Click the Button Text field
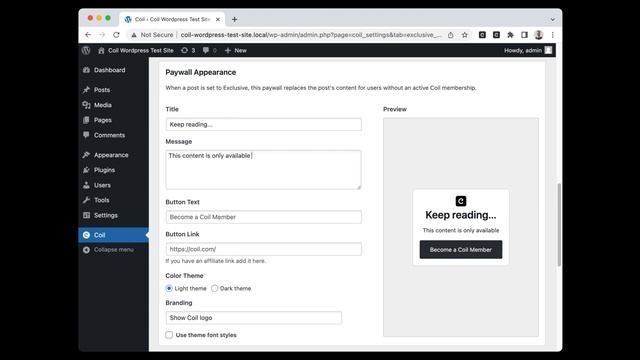The image size is (640, 360). (263, 217)
